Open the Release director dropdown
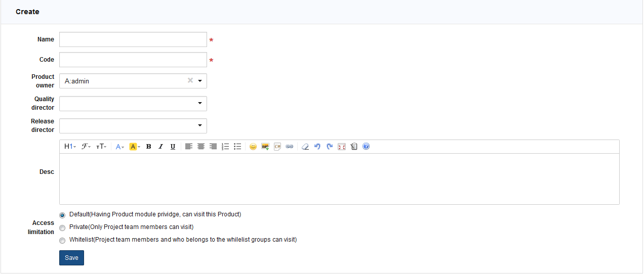644x274 pixels. click(x=199, y=126)
